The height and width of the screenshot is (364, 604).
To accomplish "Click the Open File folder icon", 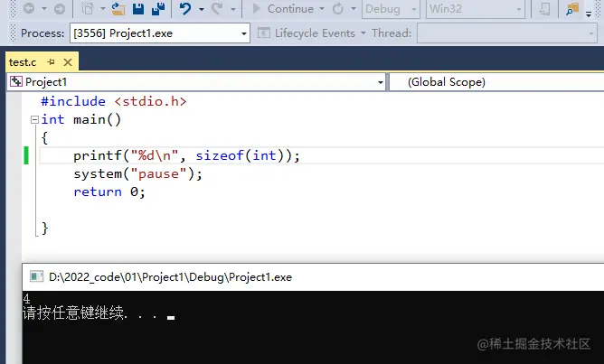I will coord(118,8).
